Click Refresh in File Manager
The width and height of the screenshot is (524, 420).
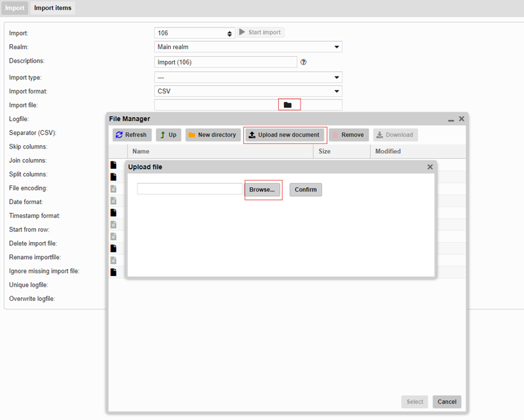(x=131, y=135)
